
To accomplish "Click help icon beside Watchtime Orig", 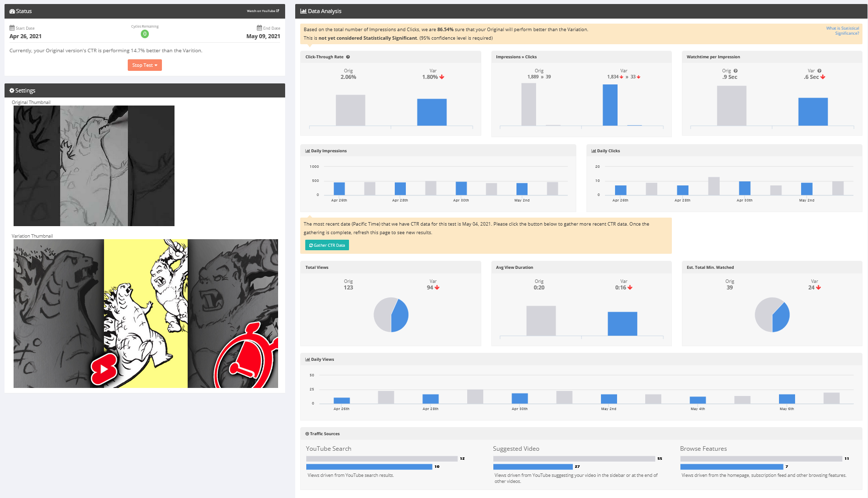I will pos(735,71).
